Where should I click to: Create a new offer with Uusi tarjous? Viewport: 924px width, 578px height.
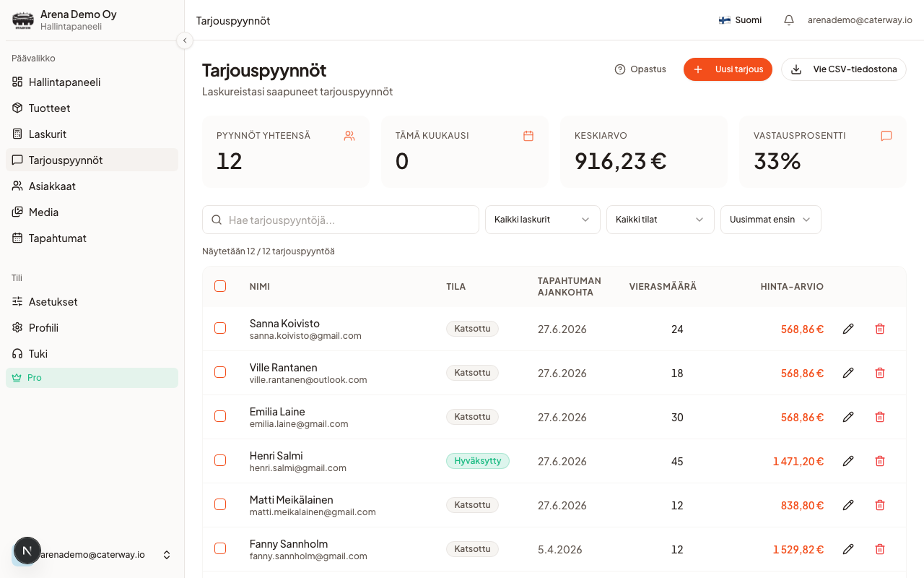click(728, 69)
